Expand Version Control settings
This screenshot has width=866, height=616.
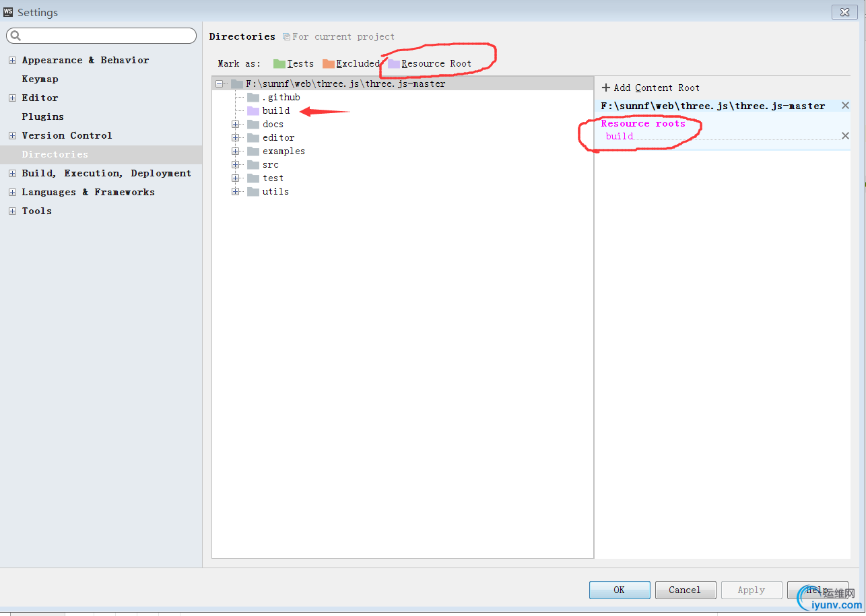tap(12, 135)
